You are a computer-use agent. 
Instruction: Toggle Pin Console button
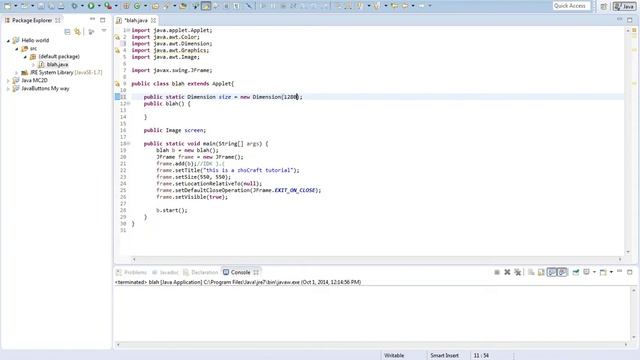[x=576, y=272]
